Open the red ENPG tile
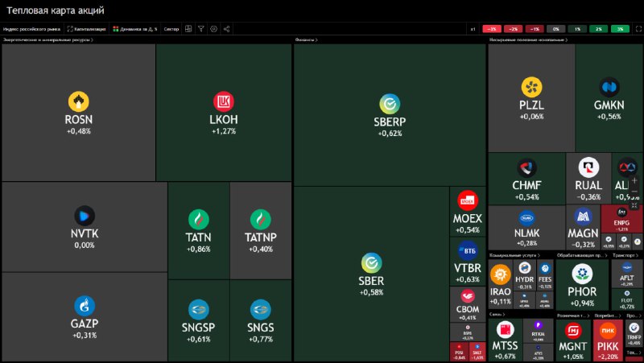644x363 pixels. click(621, 219)
